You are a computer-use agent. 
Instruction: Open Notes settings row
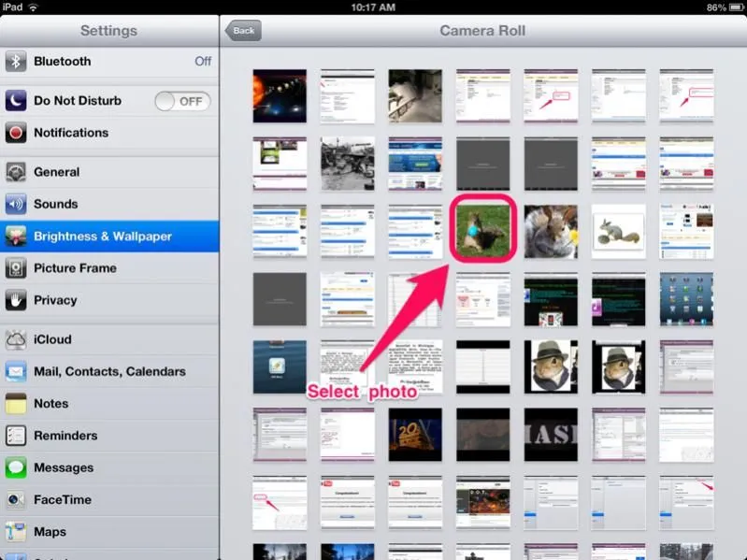51,404
